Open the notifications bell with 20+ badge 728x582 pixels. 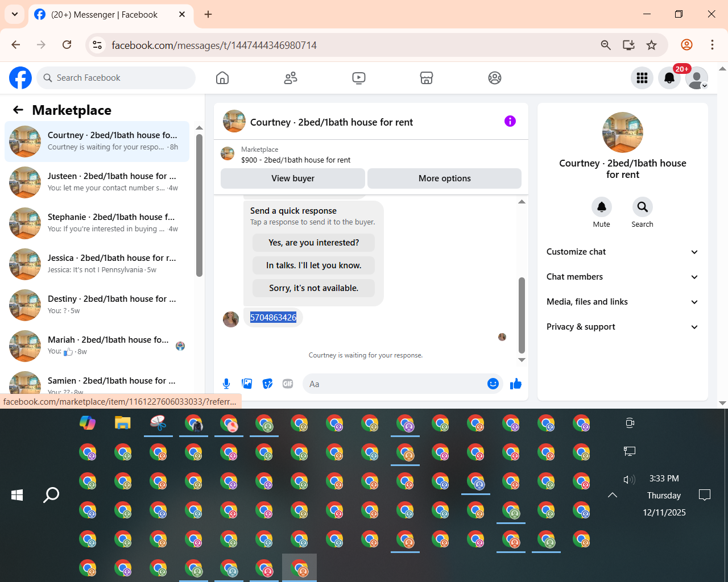(669, 78)
